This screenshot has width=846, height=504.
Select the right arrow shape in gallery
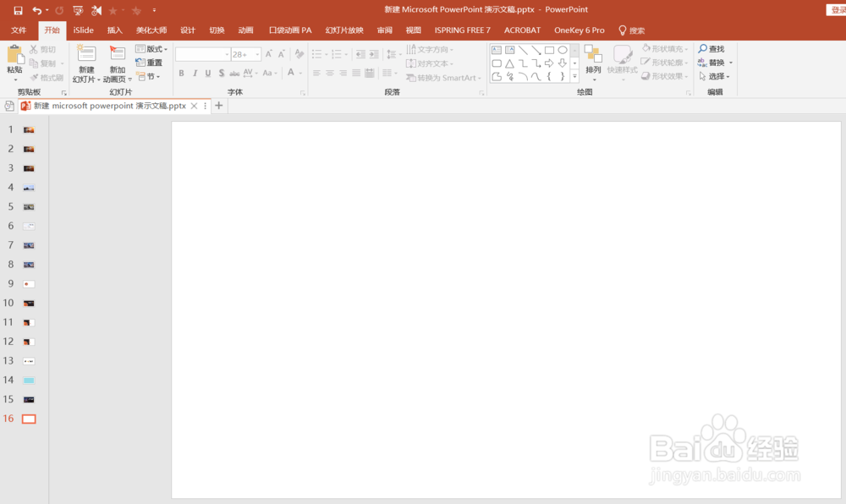tap(549, 63)
